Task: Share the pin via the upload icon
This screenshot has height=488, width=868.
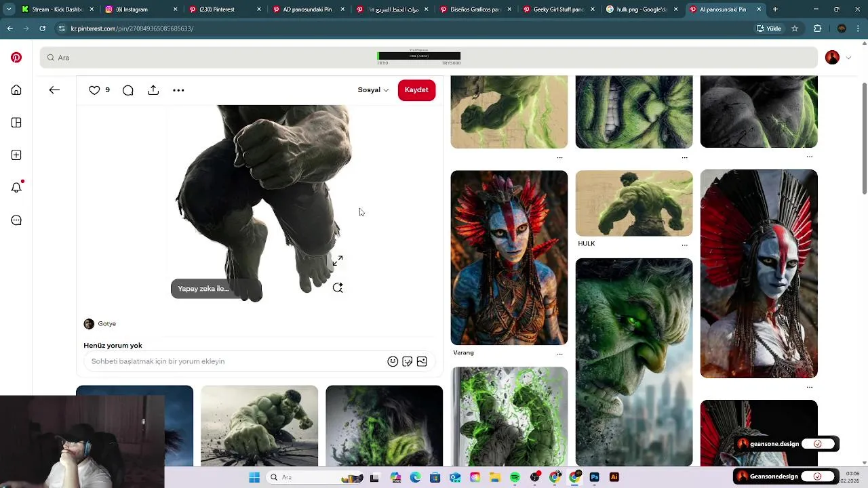Action: point(153,90)
